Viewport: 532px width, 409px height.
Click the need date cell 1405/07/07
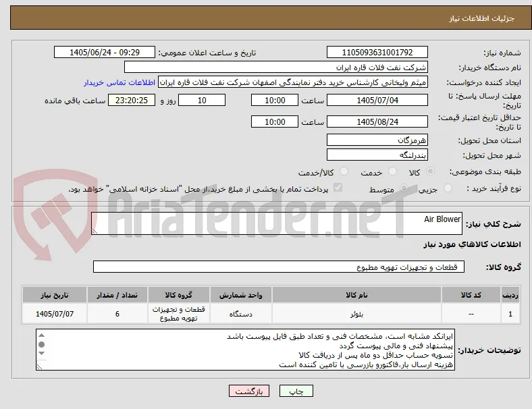point(55,314)
